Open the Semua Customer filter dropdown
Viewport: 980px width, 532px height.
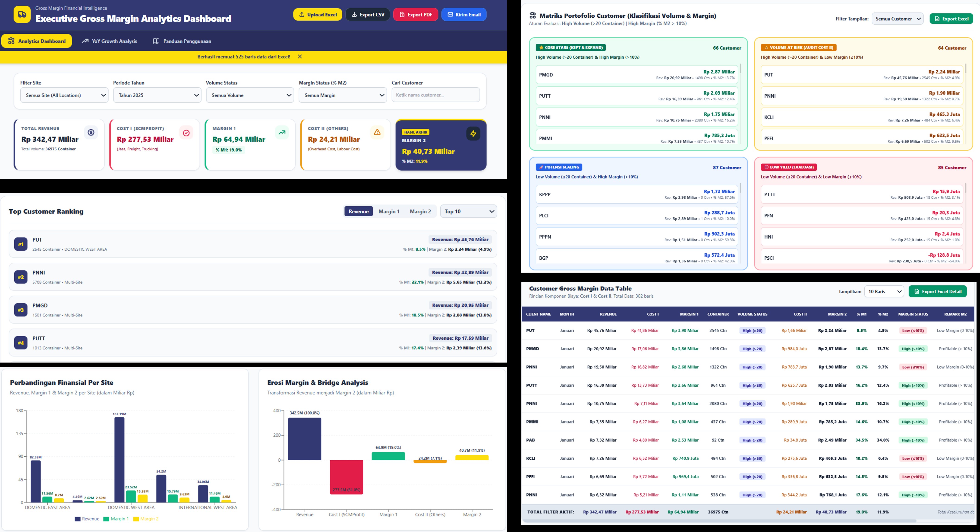point(898,19)
